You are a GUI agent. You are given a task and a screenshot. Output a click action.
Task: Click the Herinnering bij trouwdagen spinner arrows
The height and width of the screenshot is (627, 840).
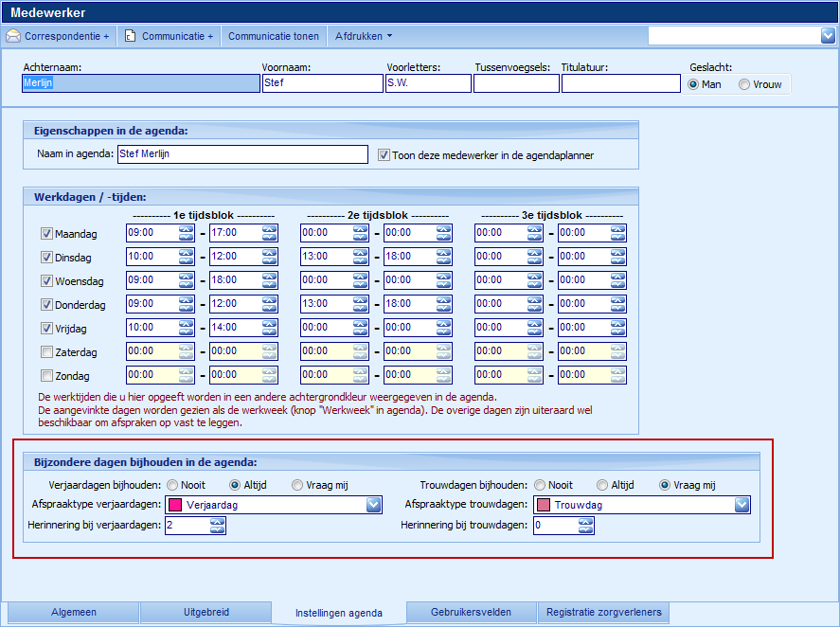[x=586, y=525]
